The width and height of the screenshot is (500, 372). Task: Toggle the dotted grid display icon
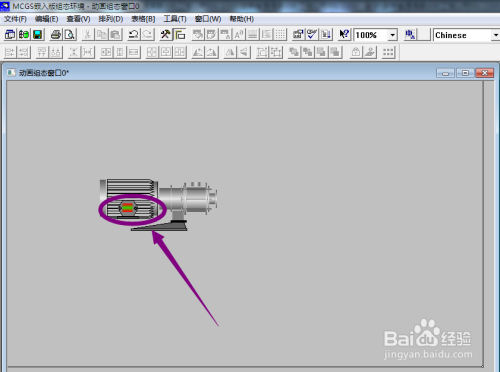pyautogui.click(x=280, y=34)
